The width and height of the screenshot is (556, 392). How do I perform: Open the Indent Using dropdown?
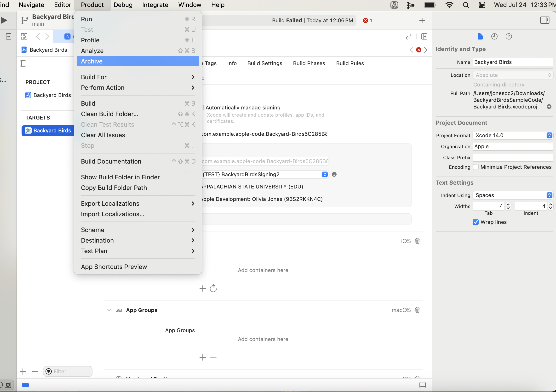point(513,195)
